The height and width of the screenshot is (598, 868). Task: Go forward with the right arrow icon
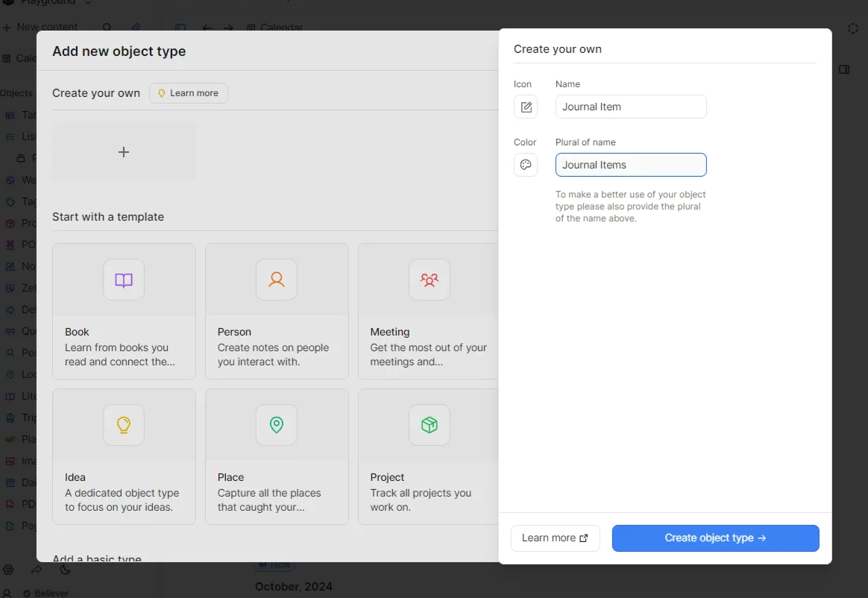click(x=228, y=28)
